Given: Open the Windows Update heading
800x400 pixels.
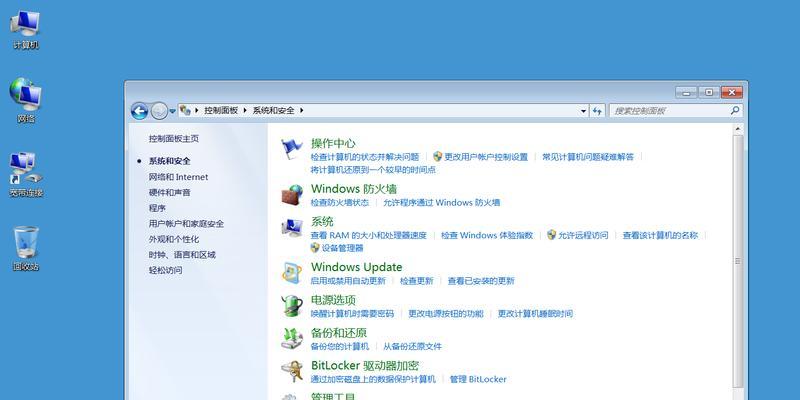Looking at the screenshot, I should (356, 267).
